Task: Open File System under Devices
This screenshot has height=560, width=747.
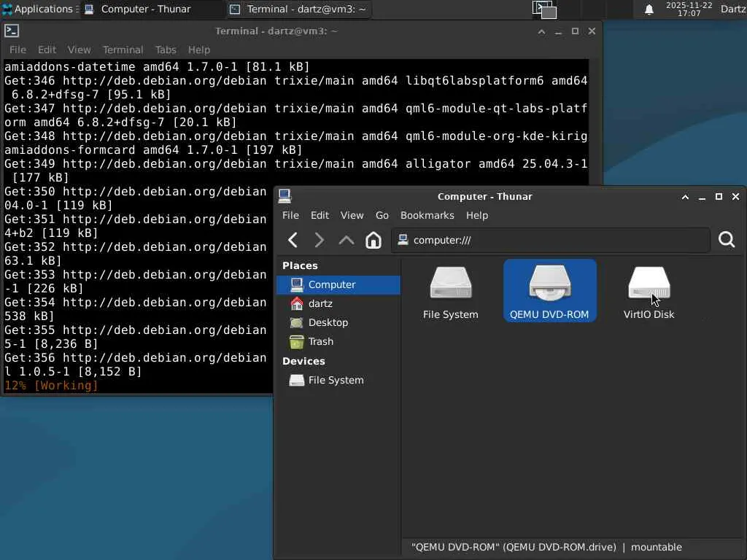Action: [x=338, y=381]
